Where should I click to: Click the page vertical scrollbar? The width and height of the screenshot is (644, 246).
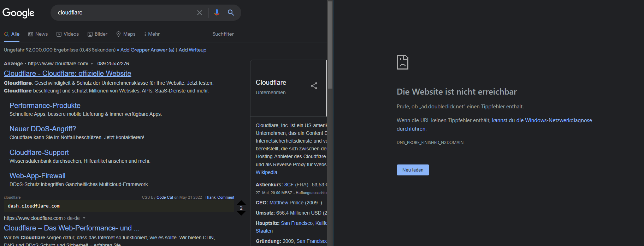point(330,46)
